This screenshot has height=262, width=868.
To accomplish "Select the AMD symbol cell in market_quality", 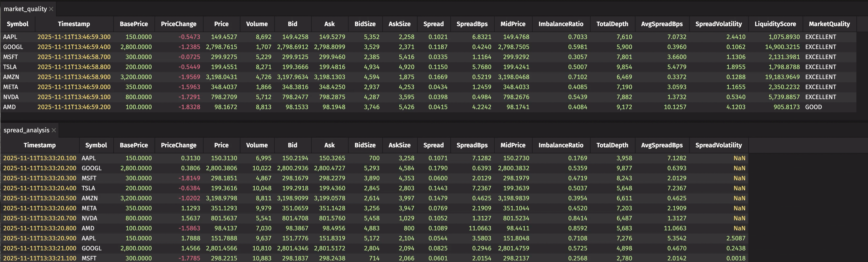I will click(x=9, y=107).
